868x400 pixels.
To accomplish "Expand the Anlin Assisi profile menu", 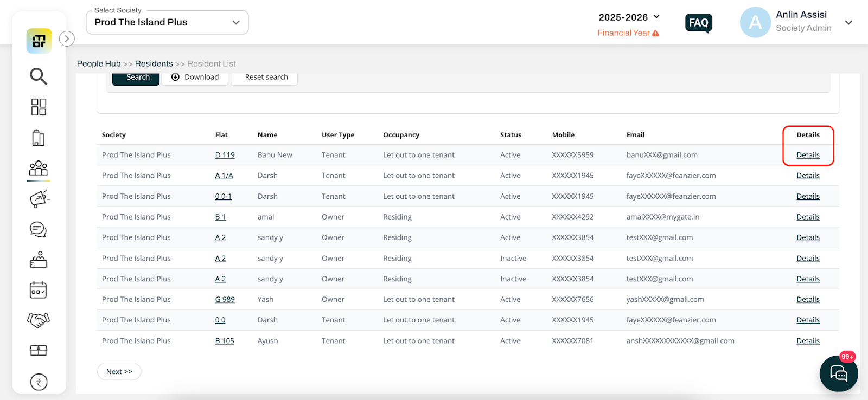I will [848, 22].
